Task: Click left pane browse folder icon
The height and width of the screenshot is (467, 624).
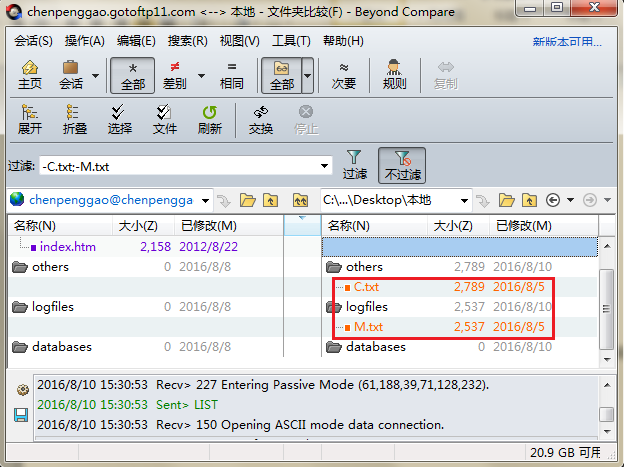Action: click(x=248, y=200)
